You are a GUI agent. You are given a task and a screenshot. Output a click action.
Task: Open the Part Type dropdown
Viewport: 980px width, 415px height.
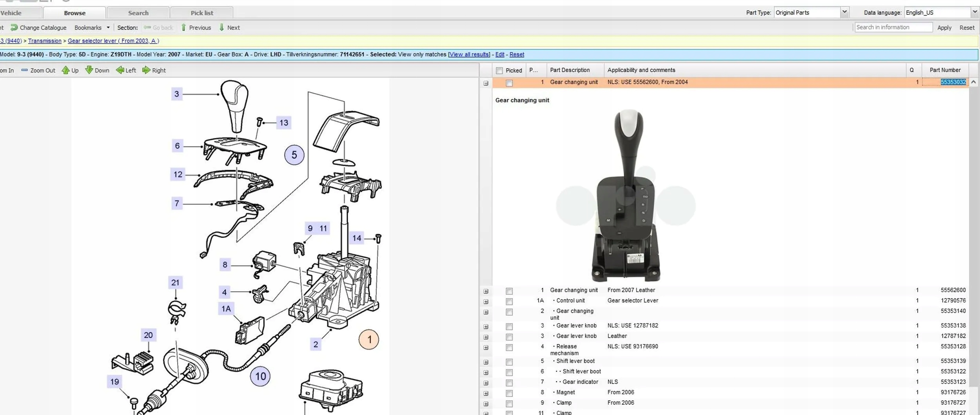(x=844, y=13)
